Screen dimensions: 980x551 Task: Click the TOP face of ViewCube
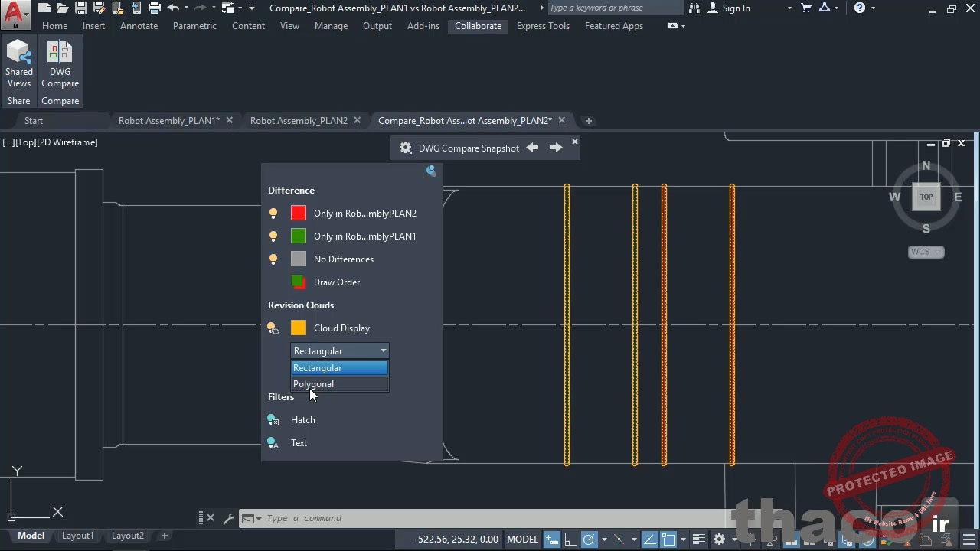pos(926,197)
